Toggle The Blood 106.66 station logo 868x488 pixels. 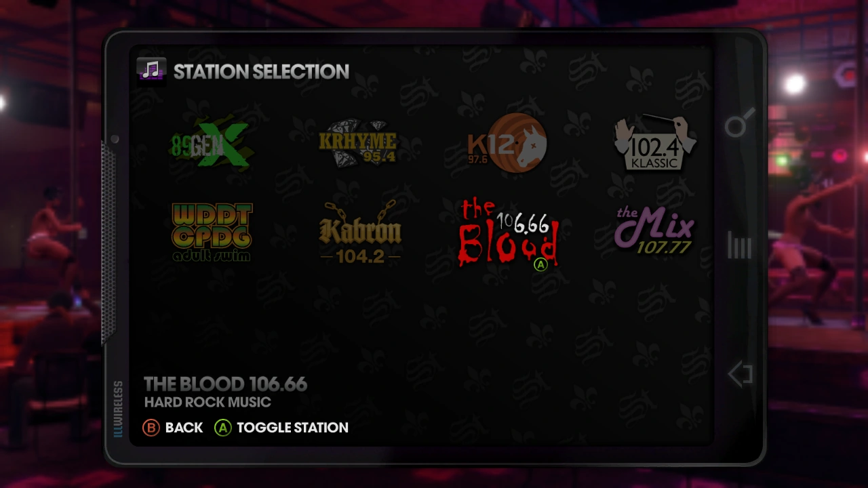tap(508, 234)
